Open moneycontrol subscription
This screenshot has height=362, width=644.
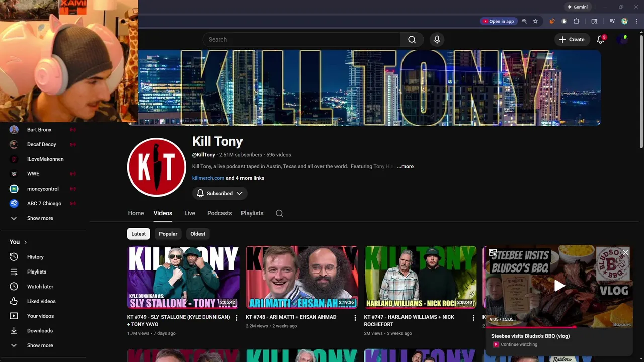pyautogui.click(x=43, y=189)
